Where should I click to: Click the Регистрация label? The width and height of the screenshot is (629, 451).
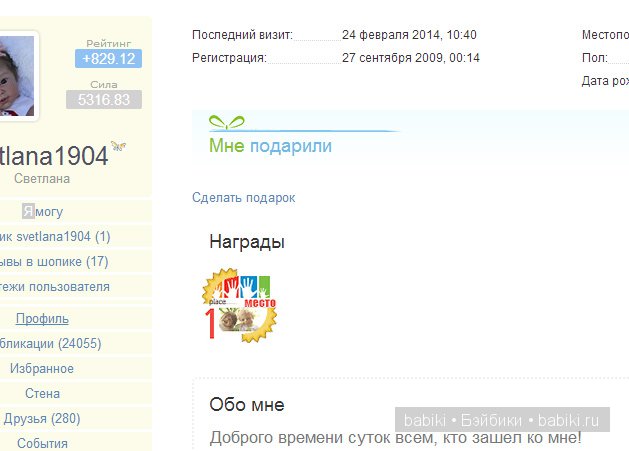point(229,58)
